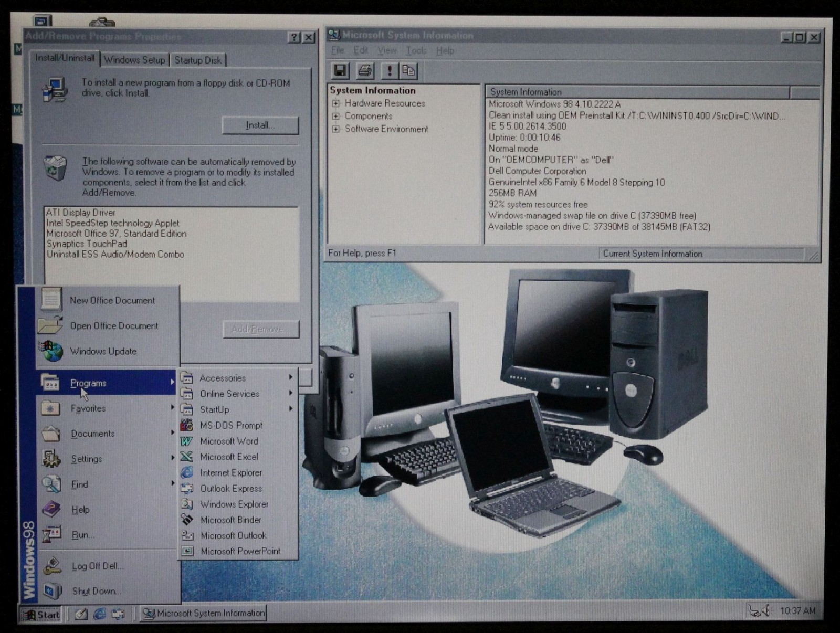Click Microsoft System Information taskbar button
The height and width of the screenshot is (633, 840).
[204, 613]
